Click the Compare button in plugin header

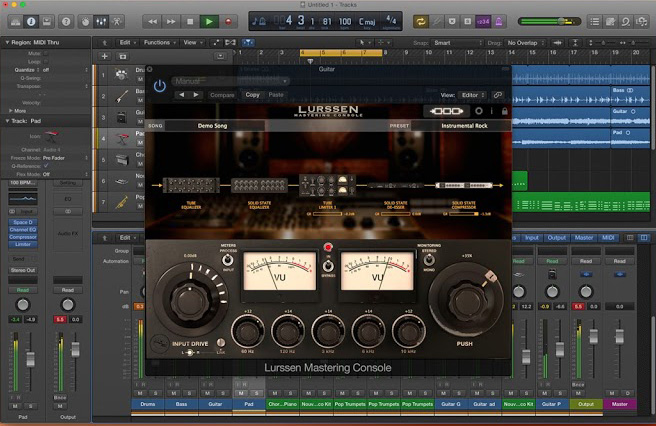[x=222, y=95]
